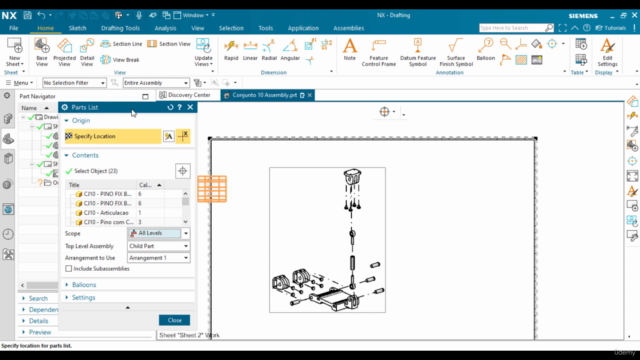Collapse dialog with bottom up arrow
This screenshot has width=640, height=360.
(128, 307)
